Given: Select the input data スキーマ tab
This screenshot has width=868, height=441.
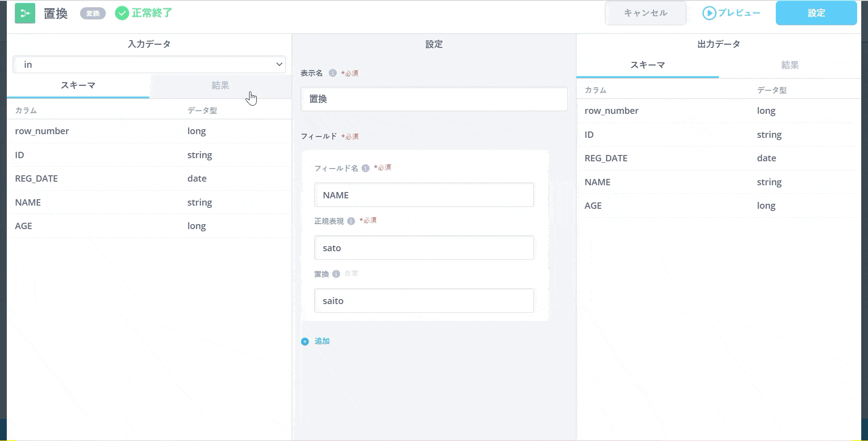Looking at the screenshot, I should pos(78,85).
